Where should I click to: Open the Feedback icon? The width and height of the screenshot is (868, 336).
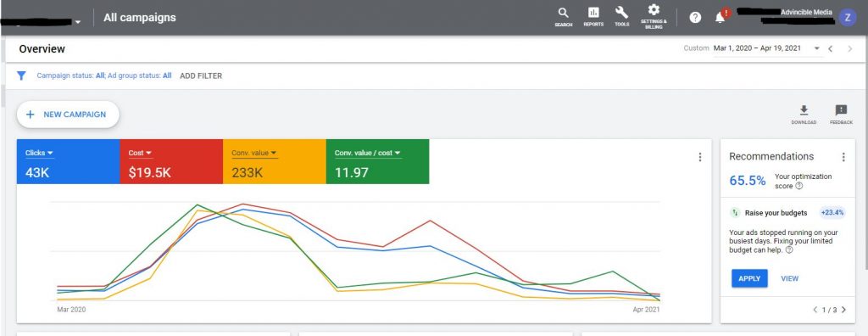[x=841, y=115]
